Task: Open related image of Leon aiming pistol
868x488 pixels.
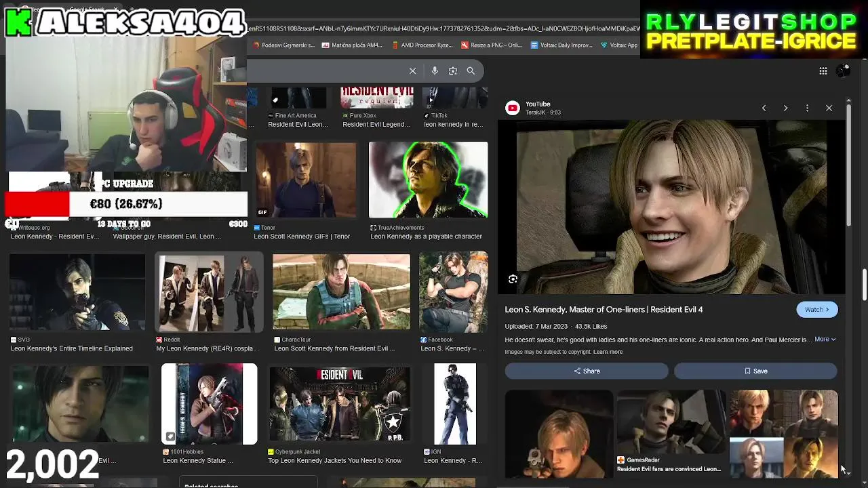Action: click(x=559, y=434)
